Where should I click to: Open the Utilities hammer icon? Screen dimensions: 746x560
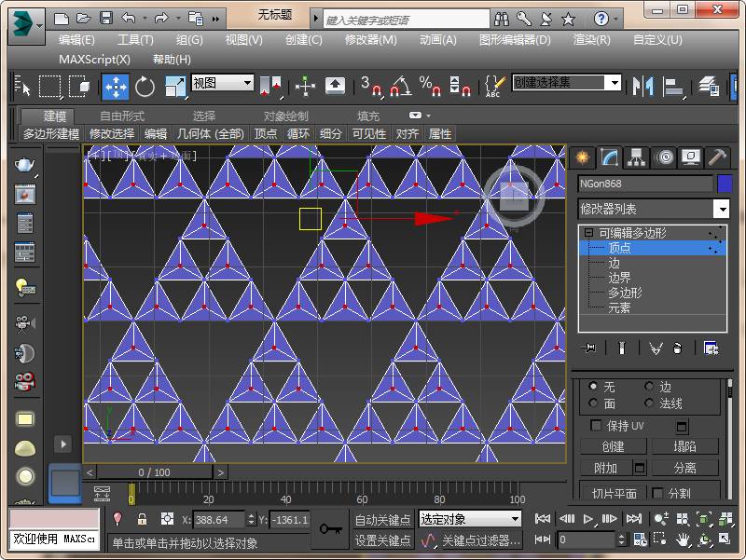pyautogui.click(x=717, y=157)
